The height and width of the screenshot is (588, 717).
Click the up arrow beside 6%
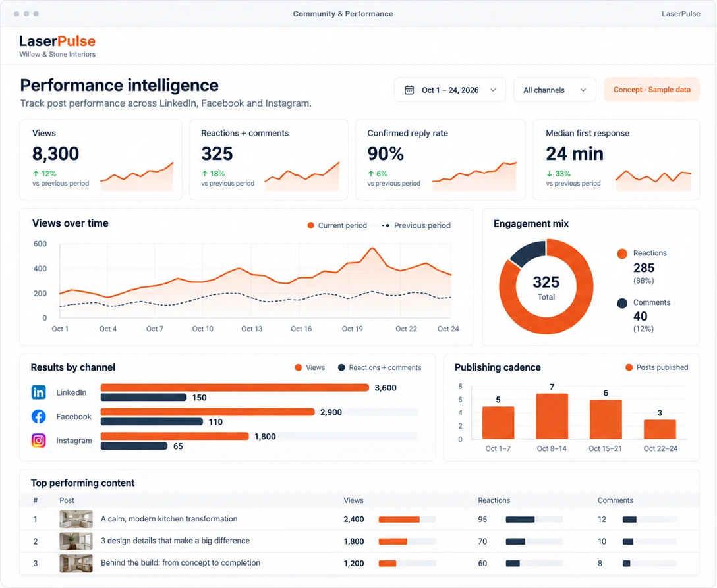click(x=371, y=174)
